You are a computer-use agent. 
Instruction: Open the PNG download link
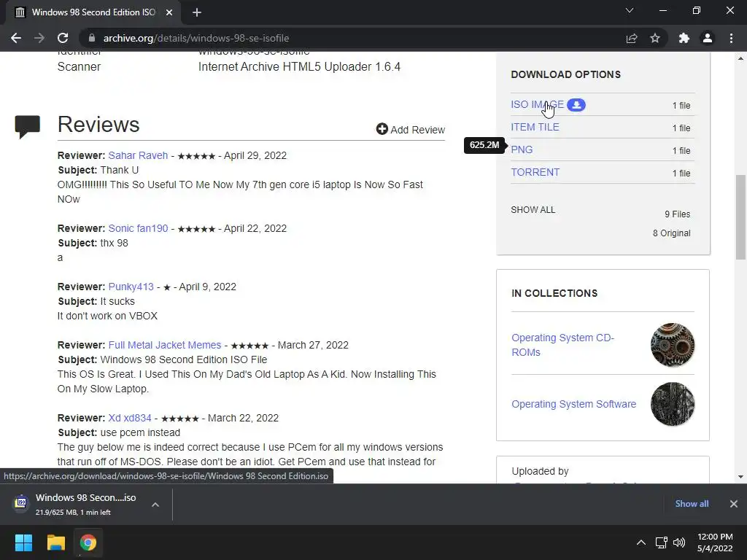(x=522, y=149)
